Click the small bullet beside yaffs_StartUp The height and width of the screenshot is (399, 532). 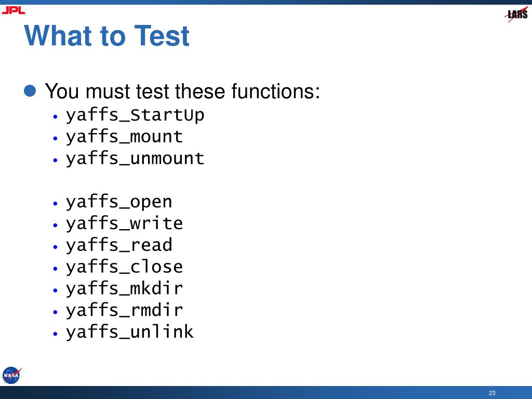[56, 117]
